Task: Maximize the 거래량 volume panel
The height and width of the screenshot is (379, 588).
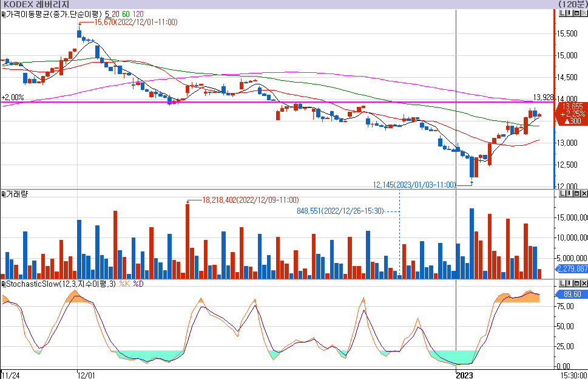Action: coord(576,194)
